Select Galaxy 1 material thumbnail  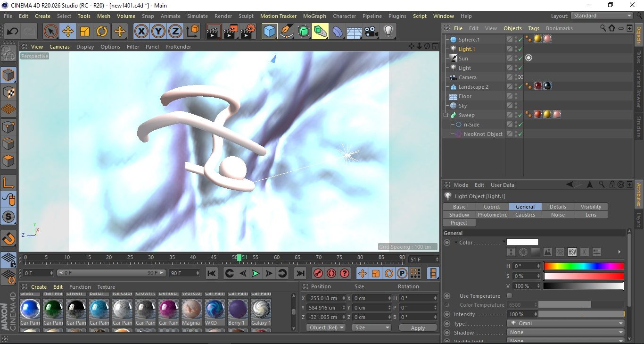click(x=261, y=309)
